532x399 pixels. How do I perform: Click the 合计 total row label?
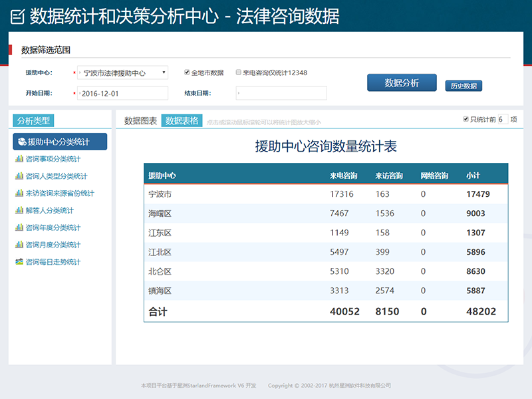point(158,311)
